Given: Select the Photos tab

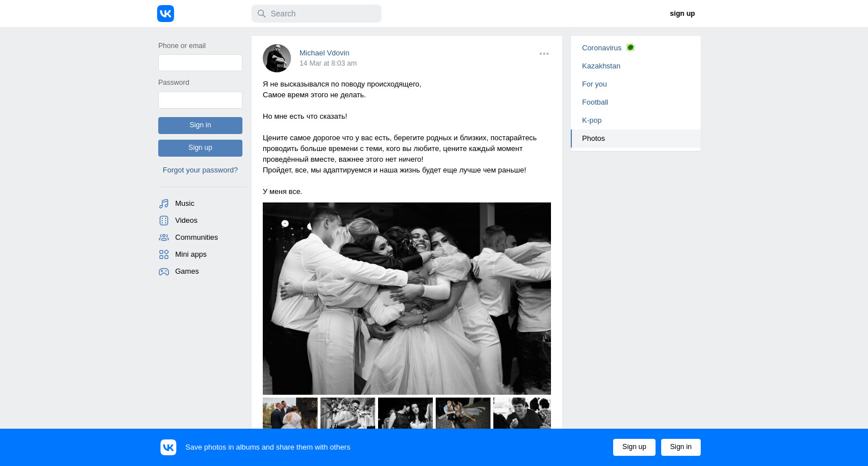Looking at the screenshot, I should tap(636, 139).
